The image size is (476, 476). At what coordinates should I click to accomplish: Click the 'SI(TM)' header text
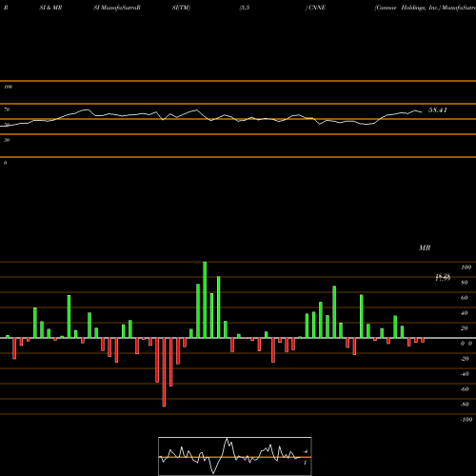point(181,8)
